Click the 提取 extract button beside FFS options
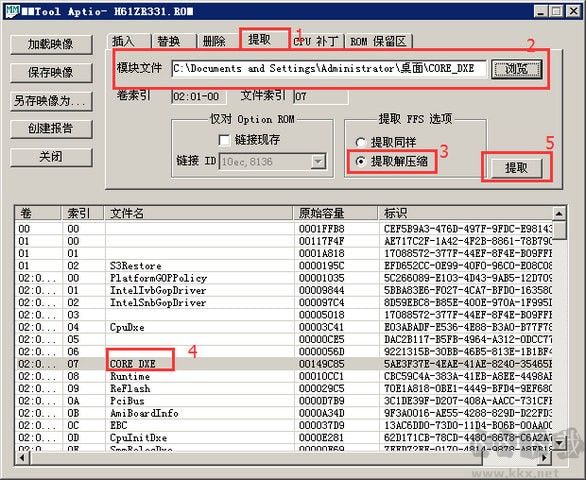 click(516, 168)
